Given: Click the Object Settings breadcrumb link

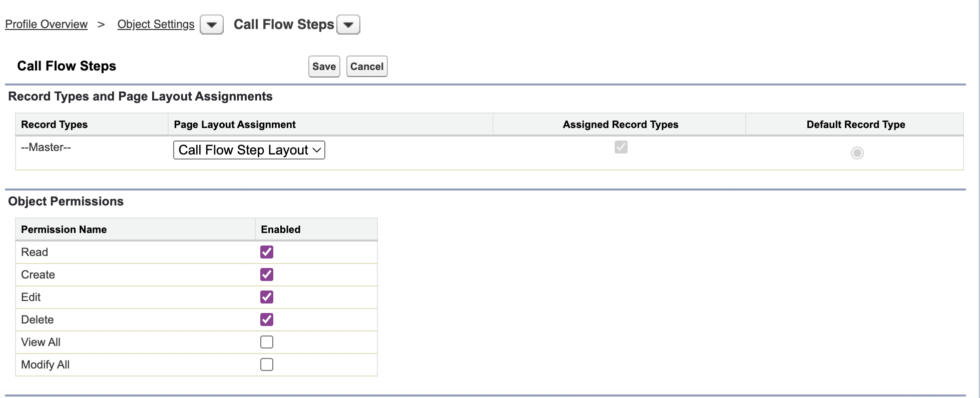Looking at the screenshot, I should tap(156, 24).
